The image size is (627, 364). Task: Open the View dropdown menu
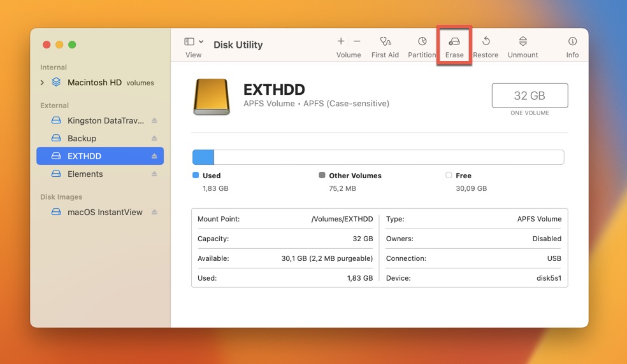[194, 42]
